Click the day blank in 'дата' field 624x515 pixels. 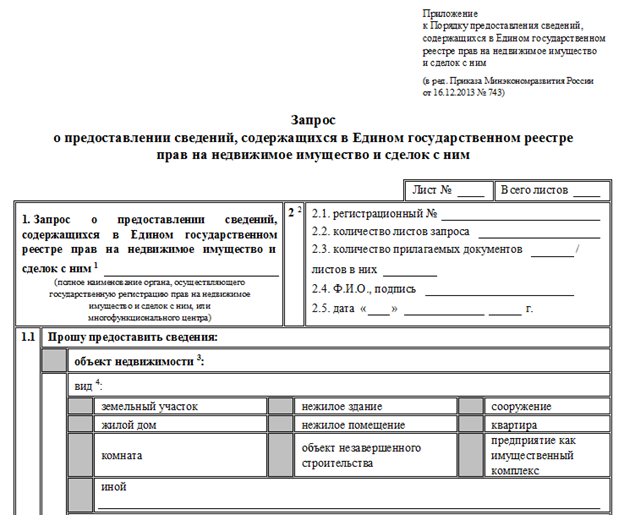[379, 310]
